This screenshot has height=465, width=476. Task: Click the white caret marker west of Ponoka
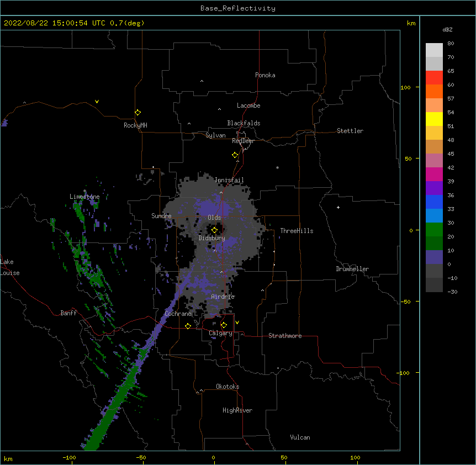pos(202,81)
